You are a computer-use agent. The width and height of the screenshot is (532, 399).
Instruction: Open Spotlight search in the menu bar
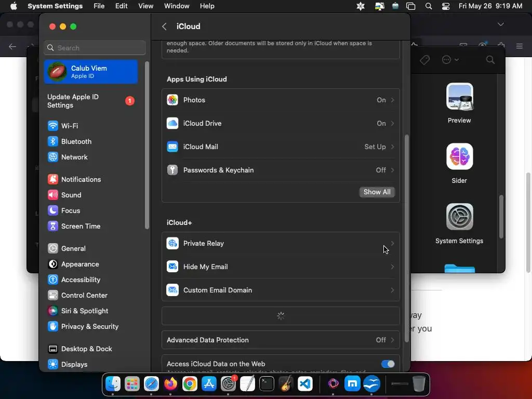click(x=429, y=6)
